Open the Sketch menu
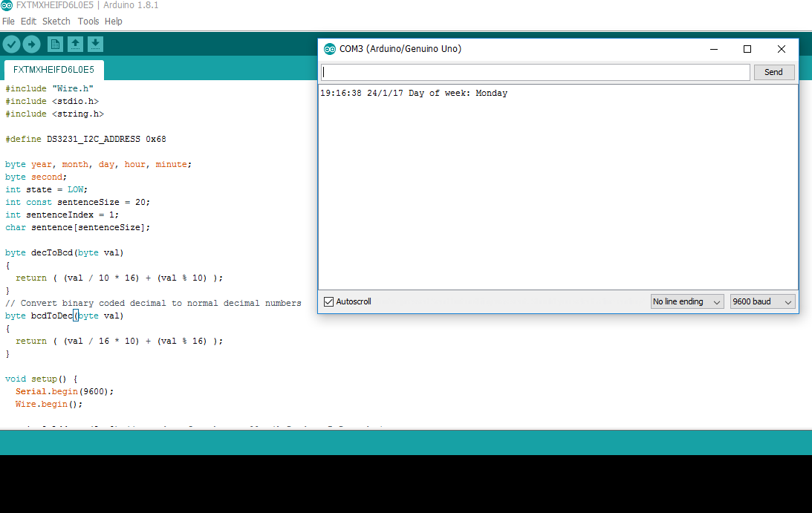This screenshot has width=812, height=513. coord(56,21)
